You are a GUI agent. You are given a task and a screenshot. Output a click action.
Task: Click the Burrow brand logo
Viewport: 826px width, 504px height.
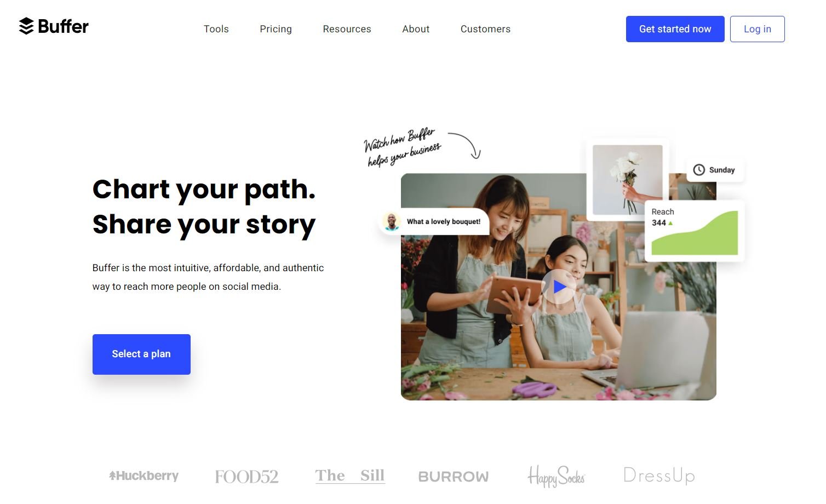(454, 477)
